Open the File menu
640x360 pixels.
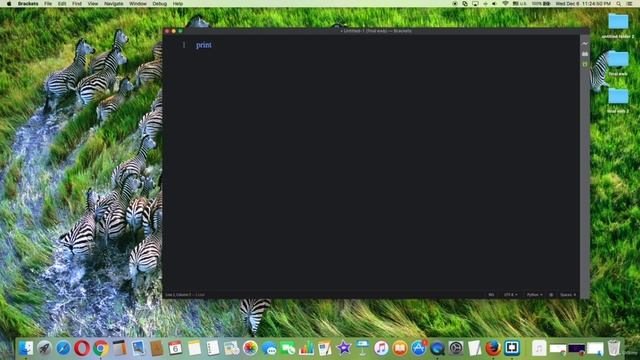coord(48,3)
